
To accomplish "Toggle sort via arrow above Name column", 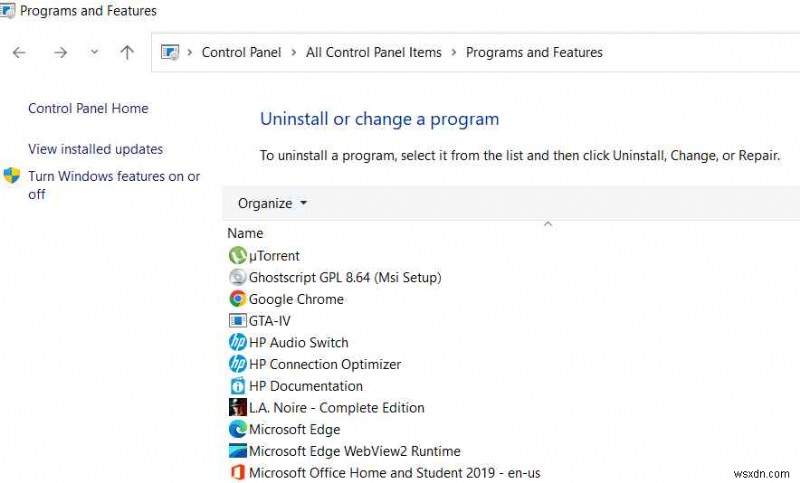I will click(x=548, y=223).
